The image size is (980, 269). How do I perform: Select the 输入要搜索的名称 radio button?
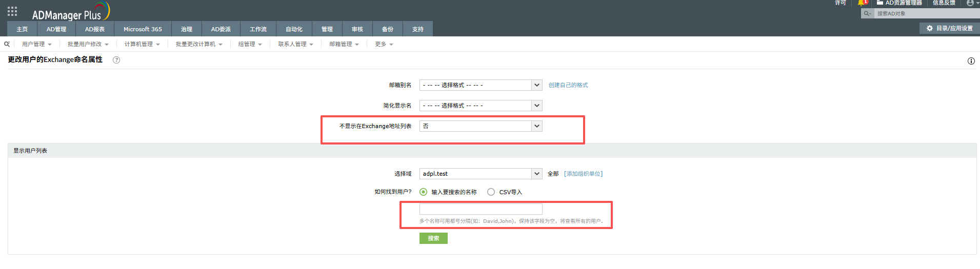(x=423, y=192)
